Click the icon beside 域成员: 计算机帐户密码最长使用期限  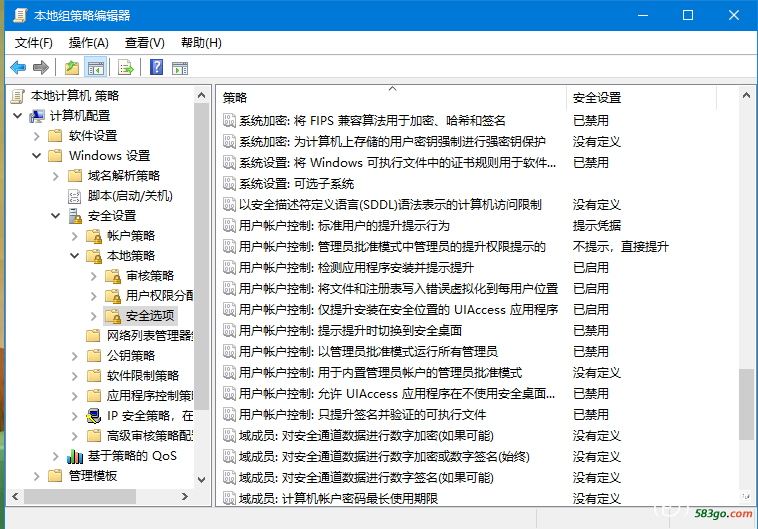[x=229, y=498]
